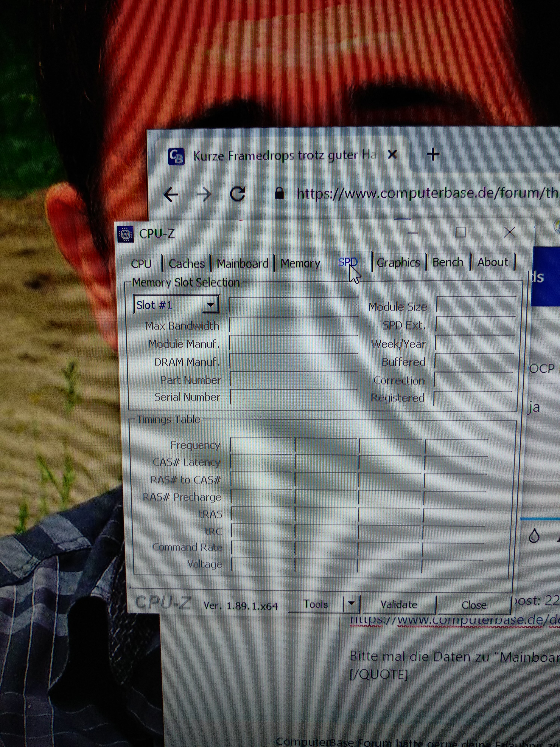
Task: Click the Validate button
Action: click(x=399, y=605)
